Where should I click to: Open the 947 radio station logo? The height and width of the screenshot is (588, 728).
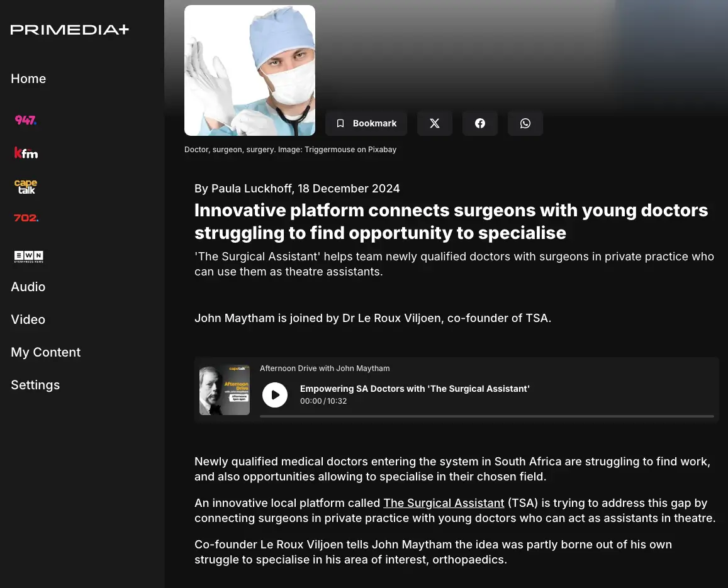pyautogui.click(x=26, y=120)
